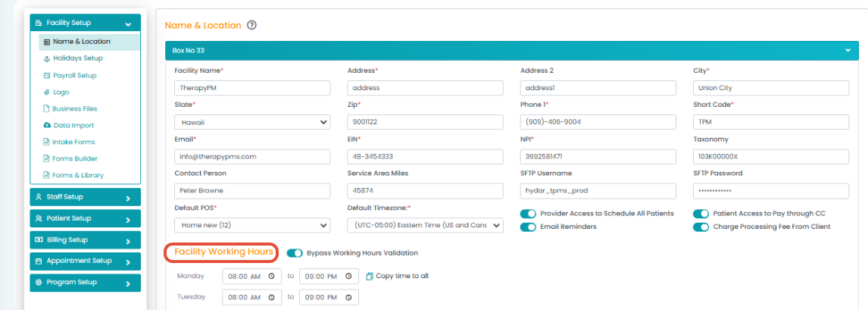Click the Contact Person field

[x=252, y=191]
